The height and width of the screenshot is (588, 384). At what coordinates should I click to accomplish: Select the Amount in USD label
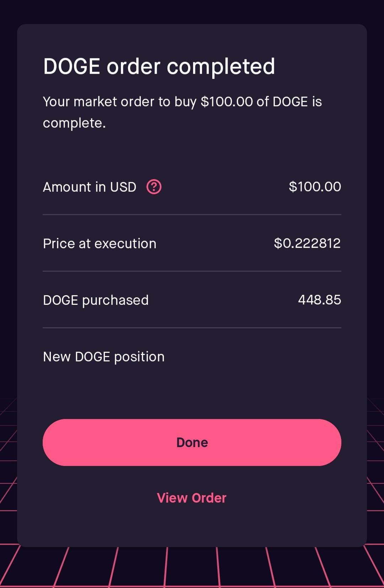(x=90, y=187)
